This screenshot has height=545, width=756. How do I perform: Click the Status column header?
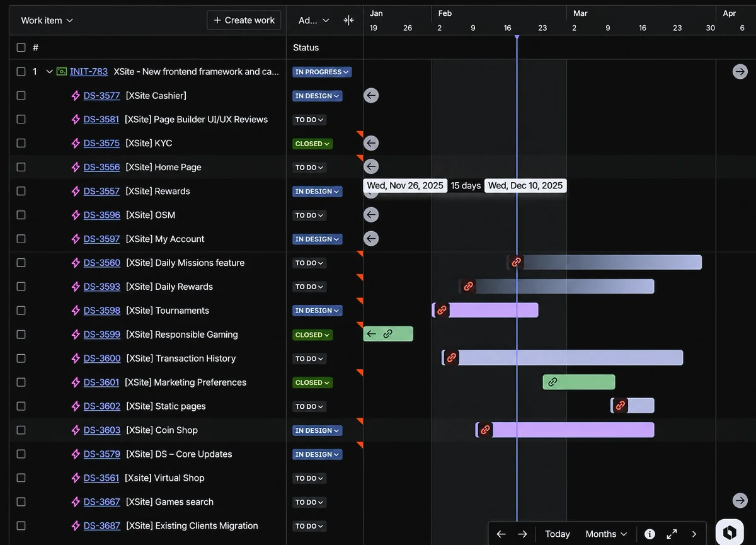306,47
